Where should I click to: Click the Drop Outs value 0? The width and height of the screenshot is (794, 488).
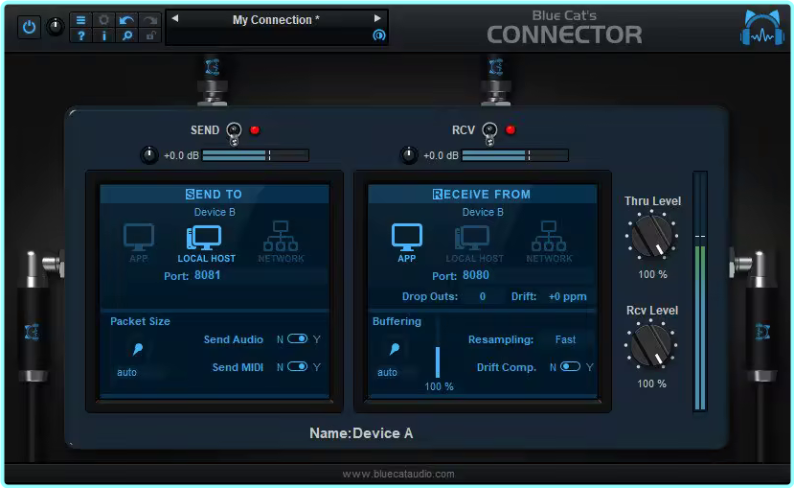[483, 297]
